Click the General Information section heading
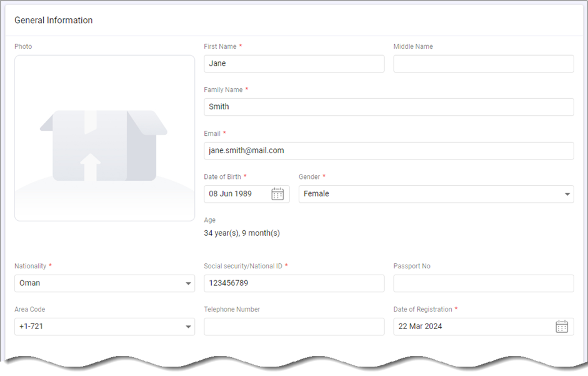Viewport: 588px width, 376px height. [54, 20]
